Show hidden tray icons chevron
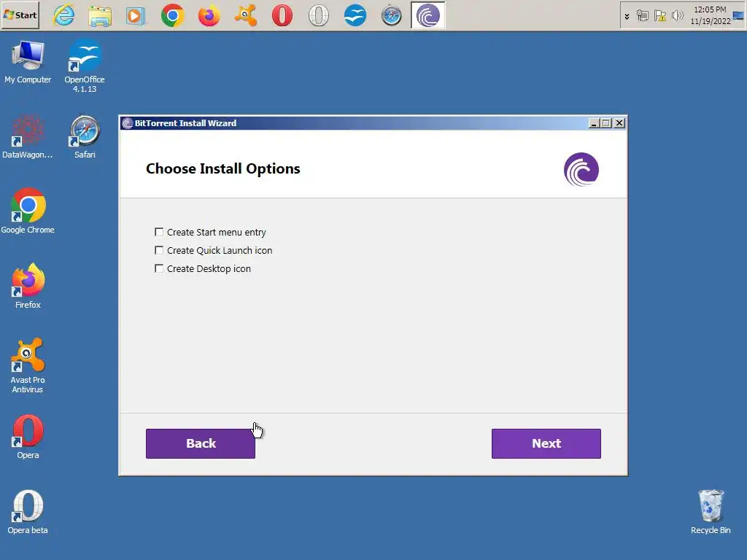The width and height of the screenshot is (747, 560). (x=627, y=17)
